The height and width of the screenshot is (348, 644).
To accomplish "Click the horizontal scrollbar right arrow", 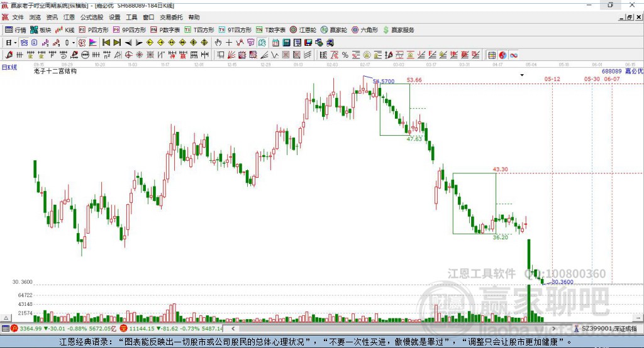I will coord(553,329).
